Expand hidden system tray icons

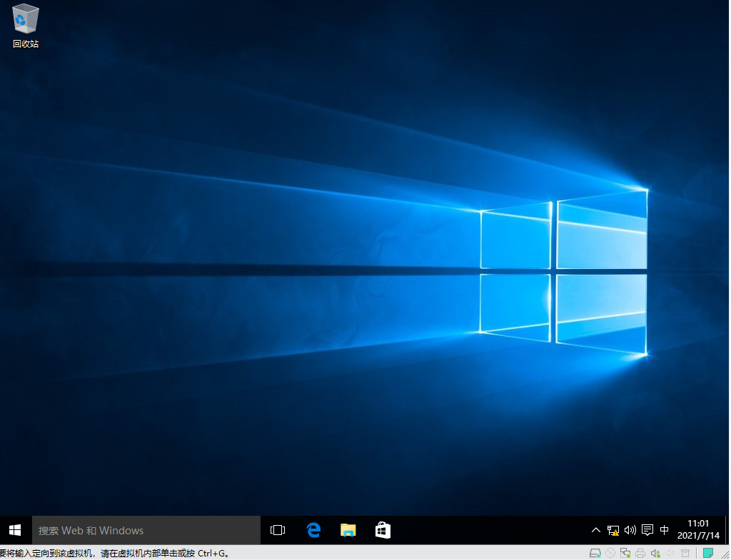(x=596, y=530)
